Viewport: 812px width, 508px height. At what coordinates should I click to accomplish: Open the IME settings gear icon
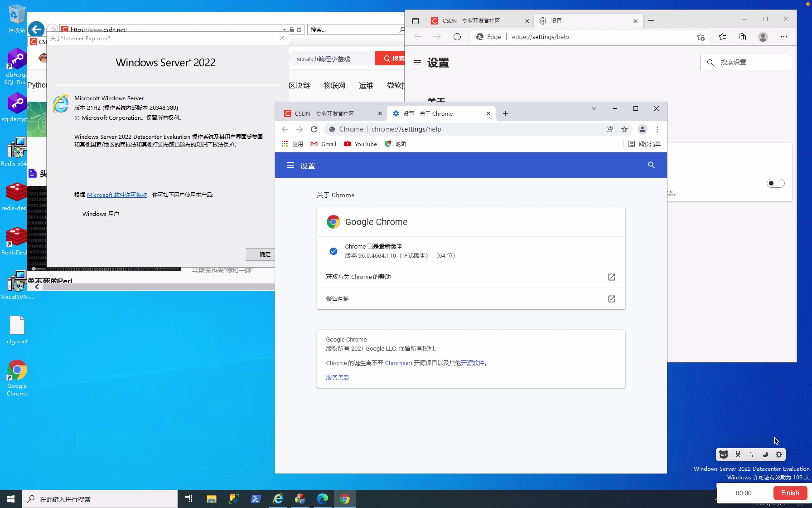click(x=779, y=454)
